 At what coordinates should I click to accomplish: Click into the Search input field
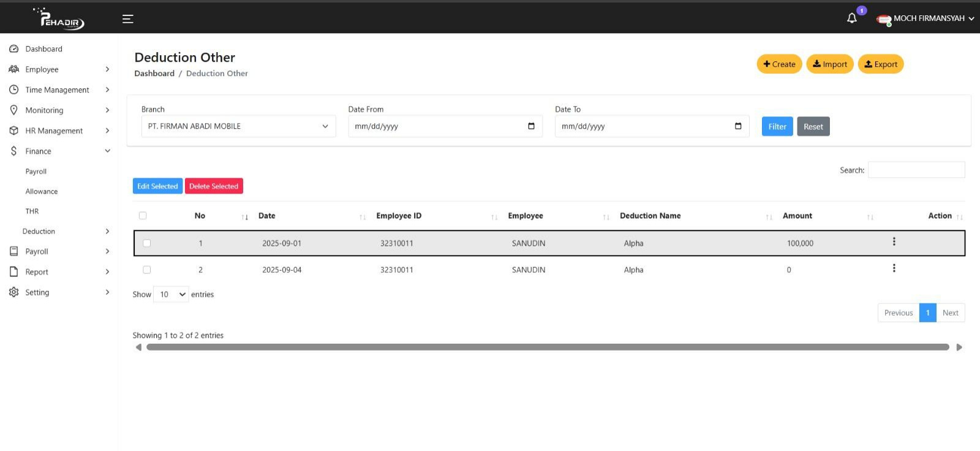916,170
